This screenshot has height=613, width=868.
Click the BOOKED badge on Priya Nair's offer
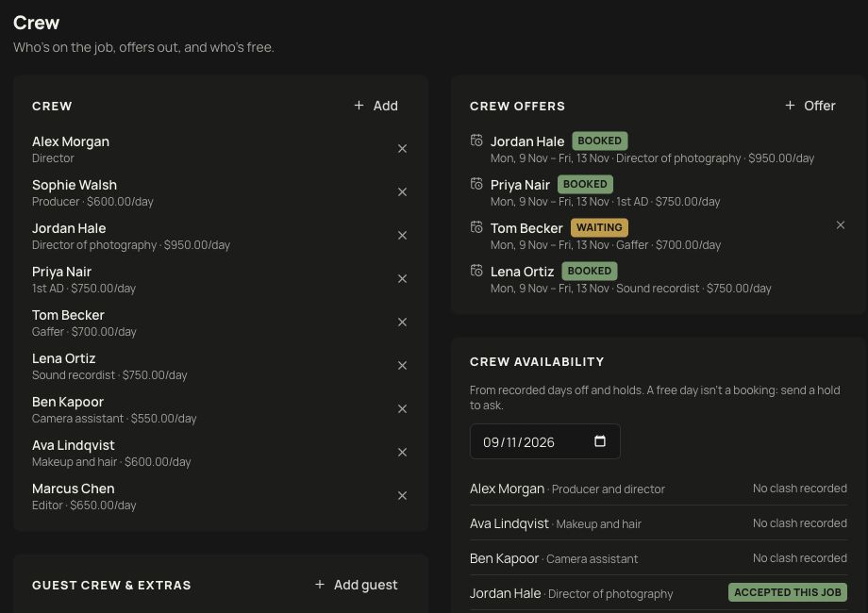pyautogui.click(x=585, y=184)
